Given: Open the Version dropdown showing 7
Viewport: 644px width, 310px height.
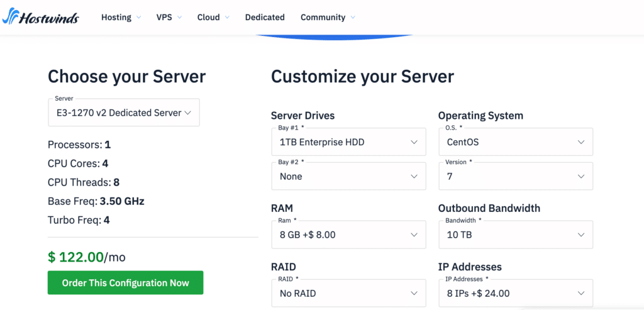Looking at the screenshot, I should click(516, 176).
